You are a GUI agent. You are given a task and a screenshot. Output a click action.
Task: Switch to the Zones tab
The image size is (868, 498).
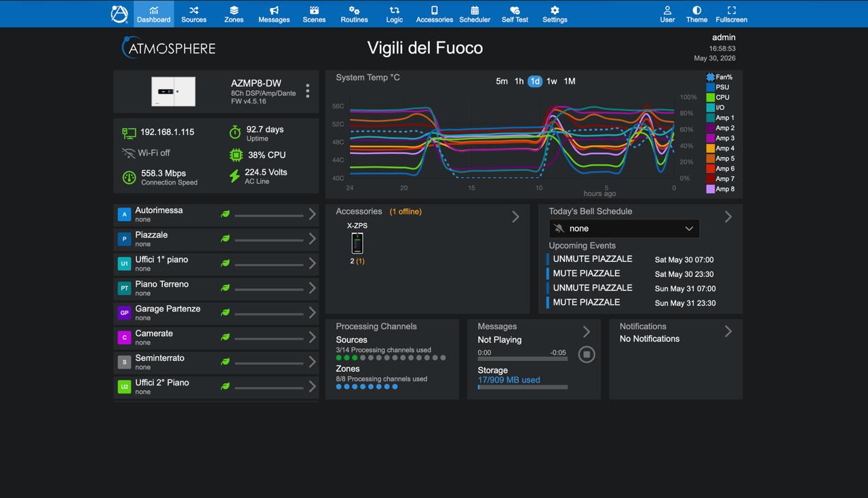234,14
